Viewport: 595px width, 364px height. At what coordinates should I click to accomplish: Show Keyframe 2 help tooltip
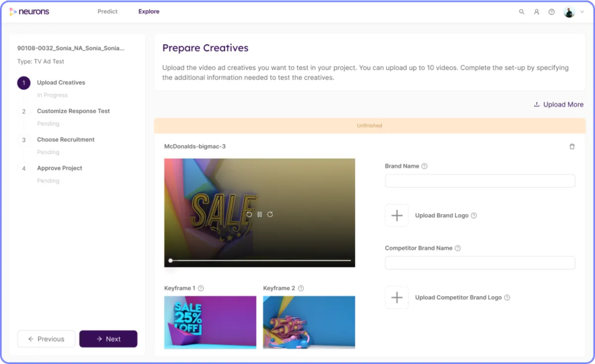(x=301, y=288)
